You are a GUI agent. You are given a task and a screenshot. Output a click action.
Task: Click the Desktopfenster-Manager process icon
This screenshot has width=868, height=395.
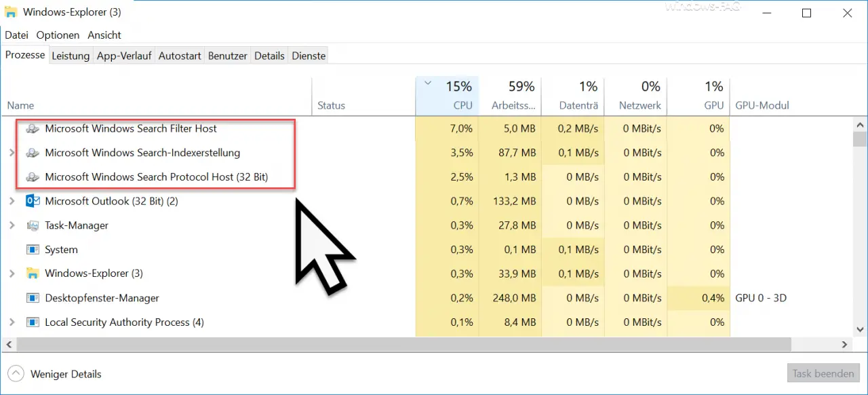point(32,298)
